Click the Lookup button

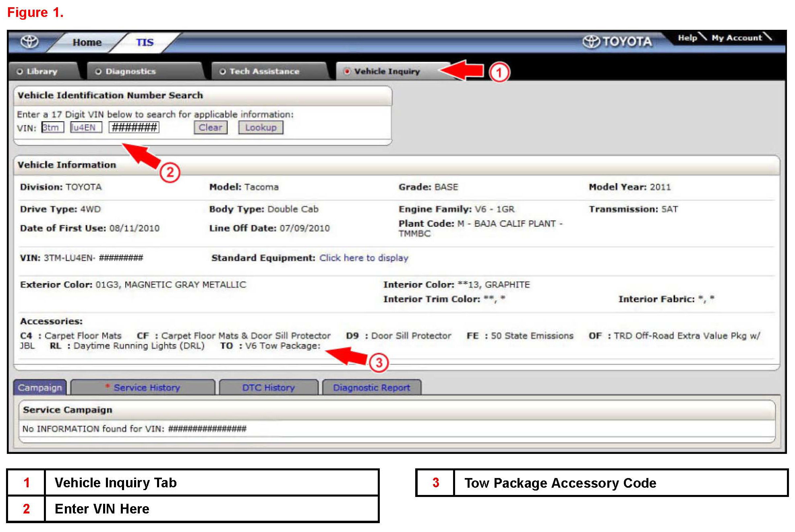(261, 127)
